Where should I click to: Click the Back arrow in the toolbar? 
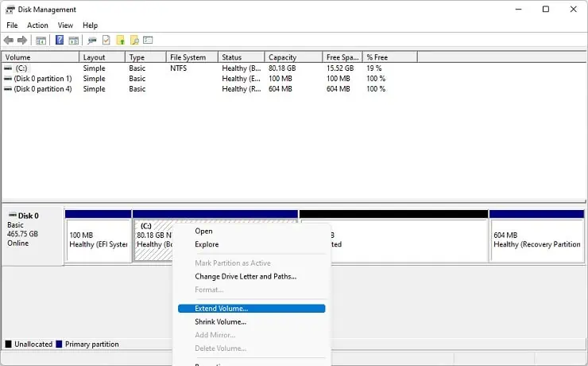tap(9, 41)
